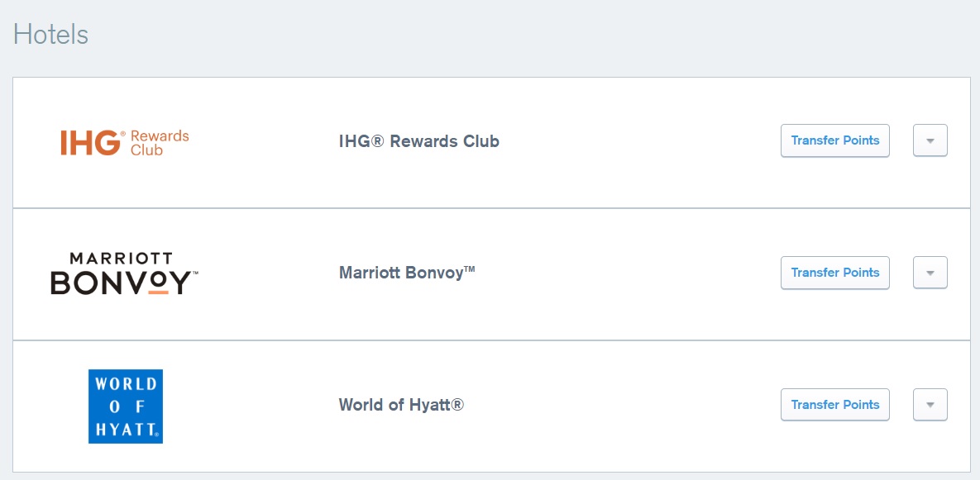The width and height of the screenshot is (980, 480).
Task: Click the World of Hyatt® program name
Action: (401, 405)
